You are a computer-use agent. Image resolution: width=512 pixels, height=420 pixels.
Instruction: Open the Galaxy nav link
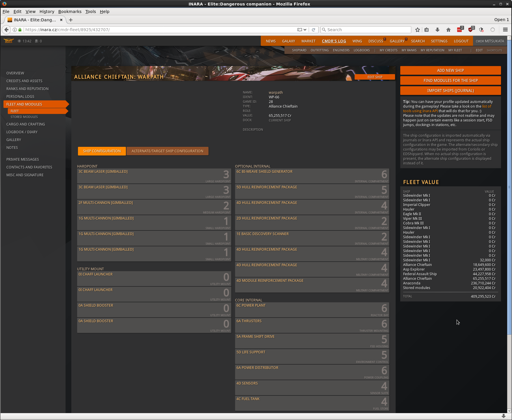pyautogui.click(x=288, y=41)
